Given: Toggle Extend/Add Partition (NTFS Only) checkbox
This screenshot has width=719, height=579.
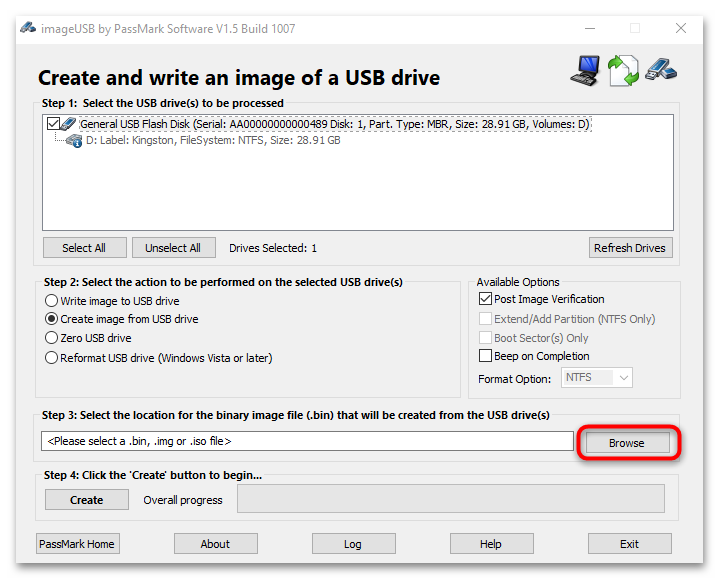Looking at the screenshot, I should (485, 319).
